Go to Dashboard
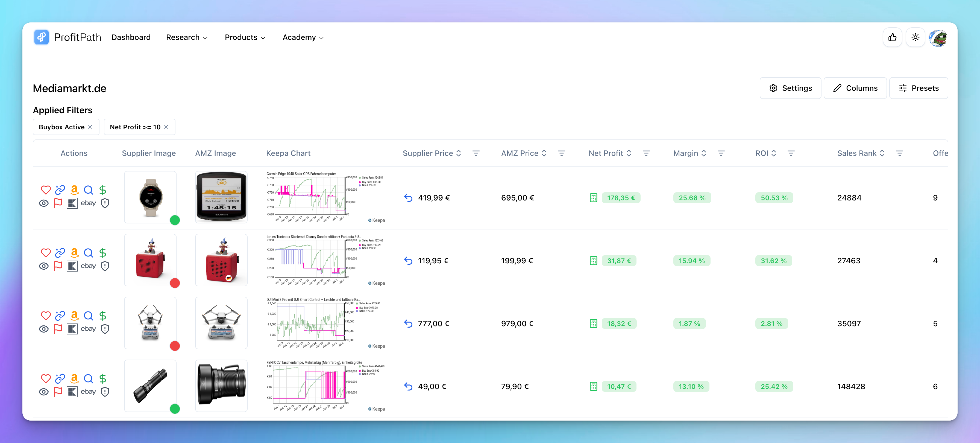Image resolution: width=980 pixels, height=443 pixels. coord(131,37)
